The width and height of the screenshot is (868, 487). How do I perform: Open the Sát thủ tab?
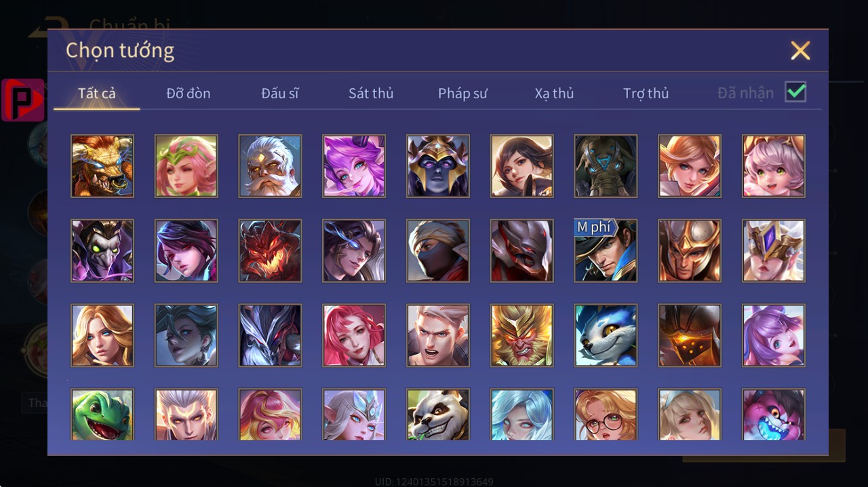click(371, 93)
